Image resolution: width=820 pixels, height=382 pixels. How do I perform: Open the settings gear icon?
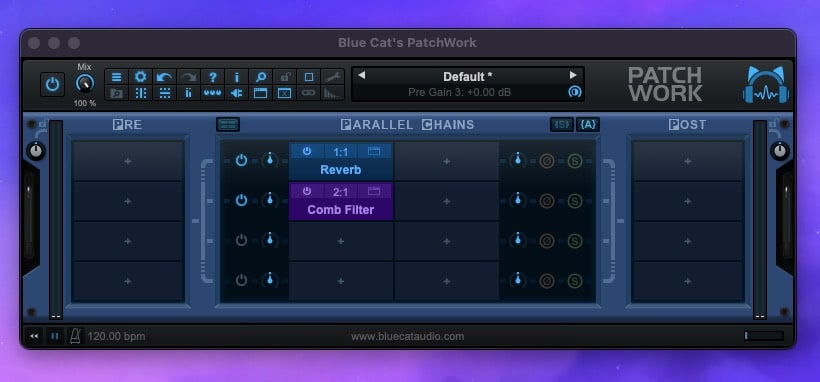click(x=140, y=77)
